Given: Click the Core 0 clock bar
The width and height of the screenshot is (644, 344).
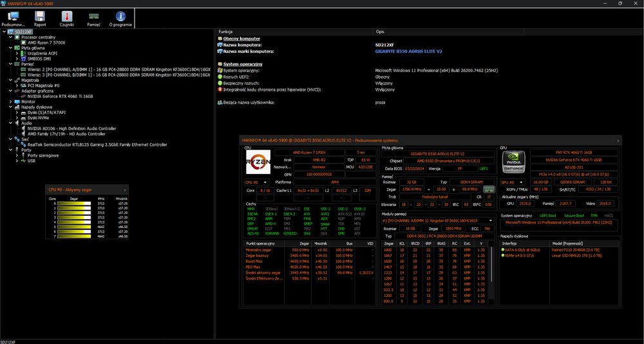Looking at the screenshot, I should 74,203.
